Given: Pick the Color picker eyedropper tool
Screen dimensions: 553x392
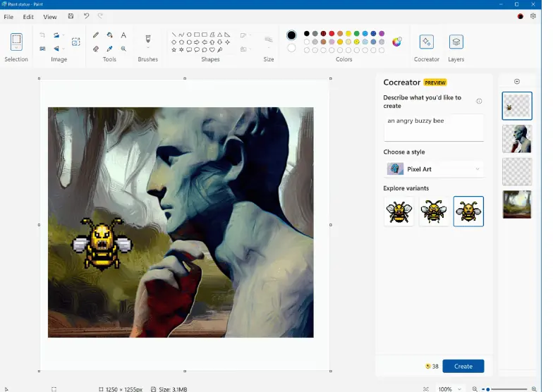Looking at the screenshot, I should (109, 49).
